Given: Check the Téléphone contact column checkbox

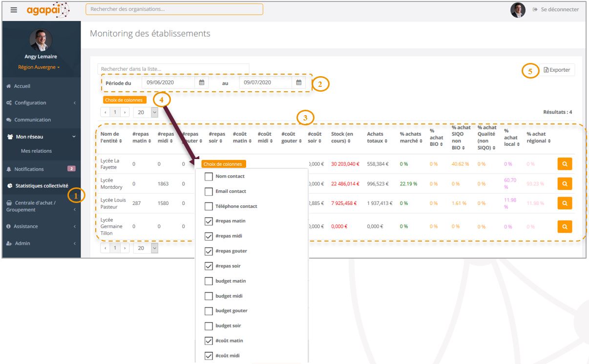Looking at the screenshot, I should point(209,206).
